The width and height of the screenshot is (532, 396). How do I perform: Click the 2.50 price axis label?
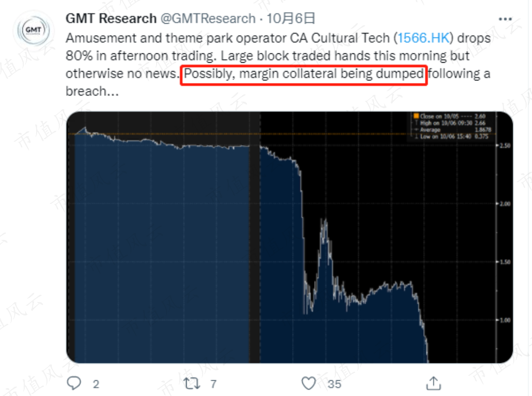(504, 146)
